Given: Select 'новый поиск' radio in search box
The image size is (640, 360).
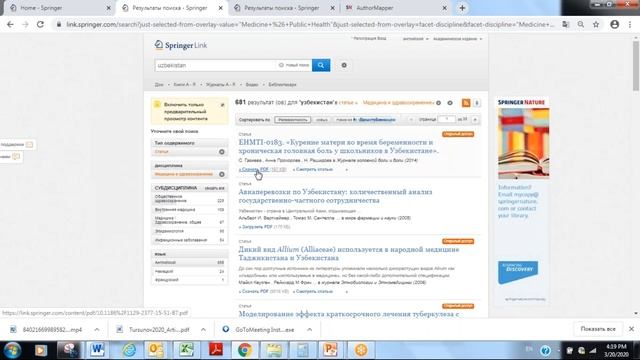Looking at the screenshot, I should coord(281,65).
